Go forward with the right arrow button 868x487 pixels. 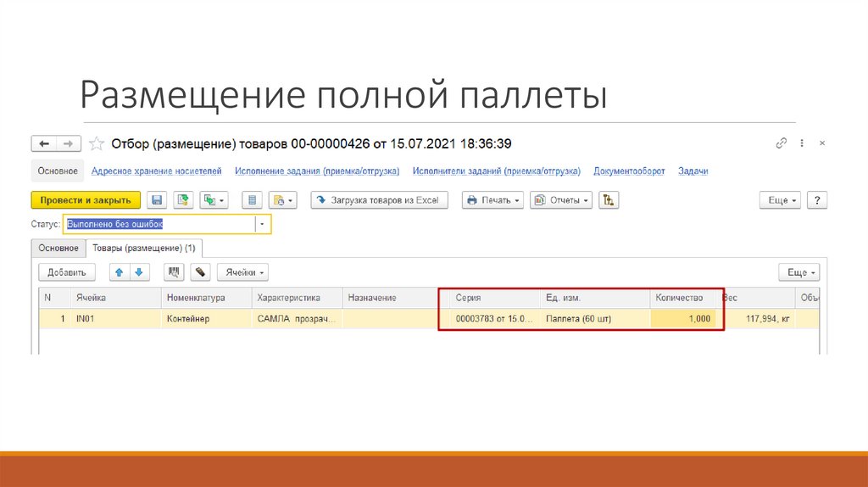[69, 144]
